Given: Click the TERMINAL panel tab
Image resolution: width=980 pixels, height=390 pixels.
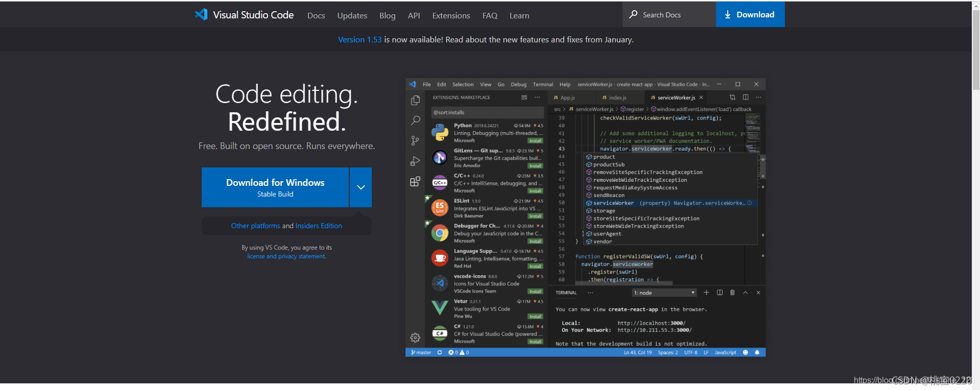Looking at the screenshot, I should tap(566, 293).
